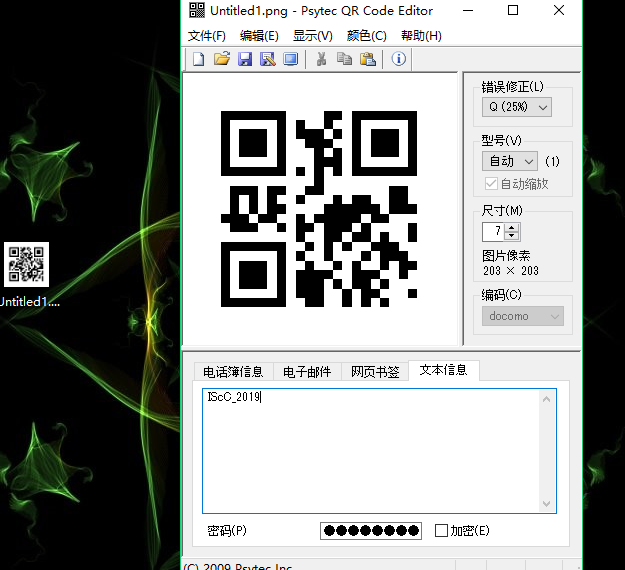The width and height of the screenshot is (625, 570).
Task: Click the text area scroll down arrow
Action: [546, 504]
